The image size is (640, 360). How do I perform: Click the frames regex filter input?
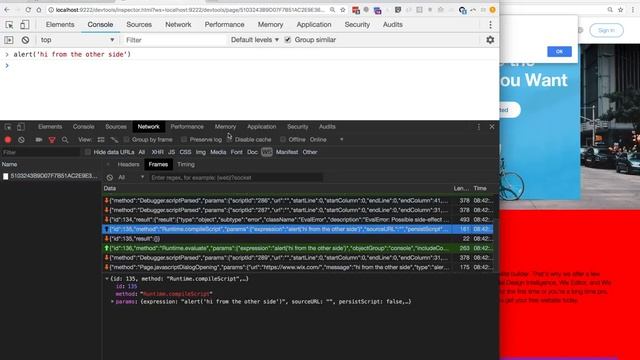click(236, 178)
